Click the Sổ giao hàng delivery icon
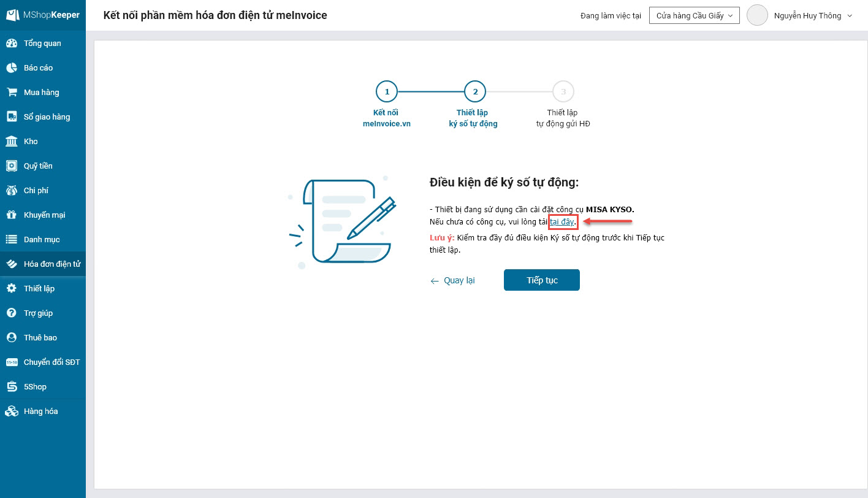Screen dimensions: 868x498 (12, 117)
